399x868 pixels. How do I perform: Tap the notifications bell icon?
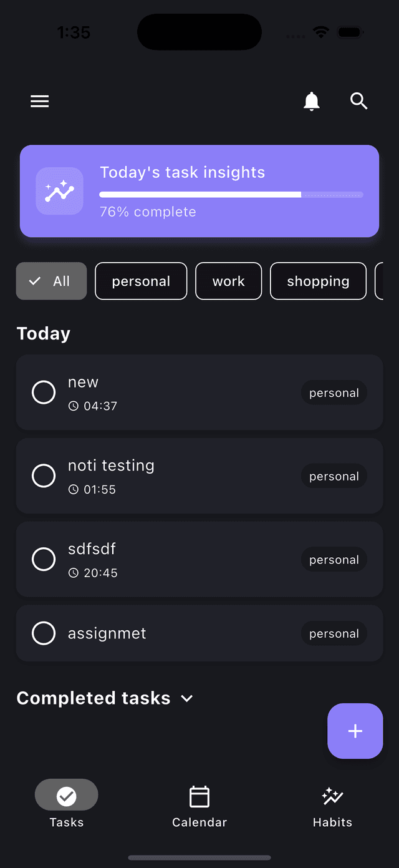point(312,101)
